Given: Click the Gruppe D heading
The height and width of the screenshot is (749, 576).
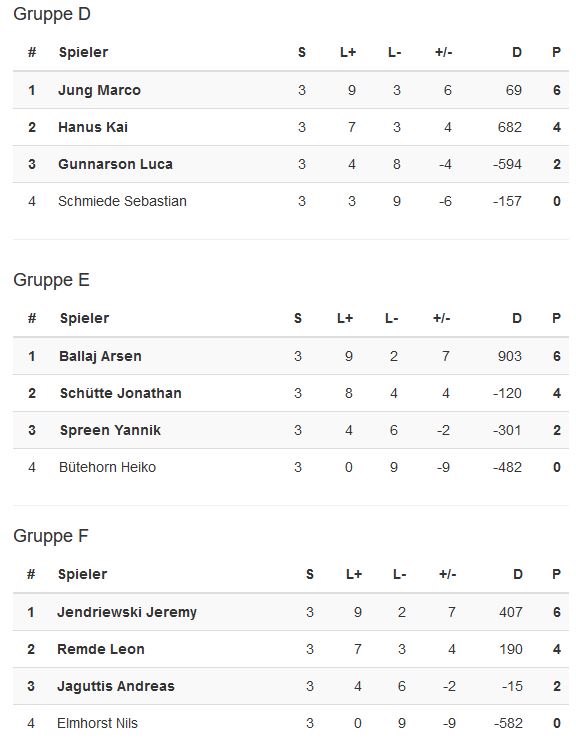Looking at the screenshot, I should click(52, 14).
